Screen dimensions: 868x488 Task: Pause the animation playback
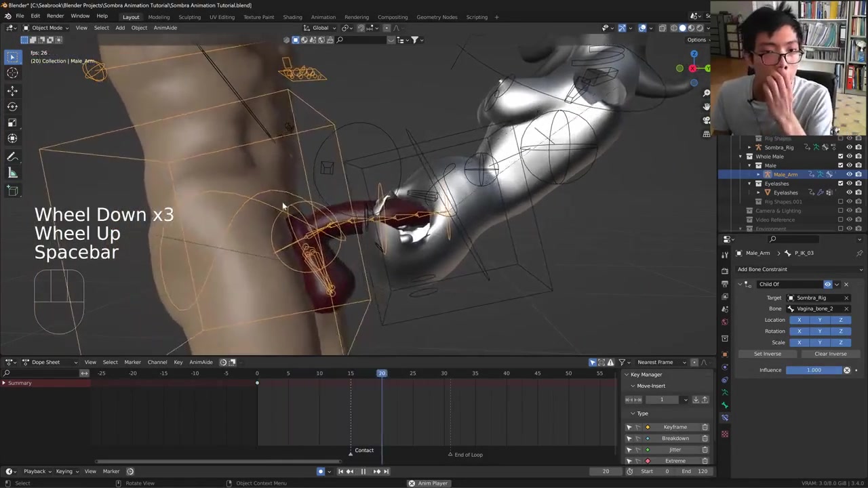tap(363, 472)
